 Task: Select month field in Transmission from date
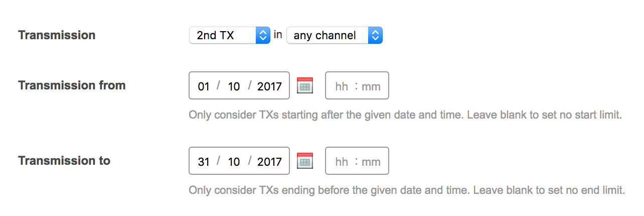tap(234, 86)
